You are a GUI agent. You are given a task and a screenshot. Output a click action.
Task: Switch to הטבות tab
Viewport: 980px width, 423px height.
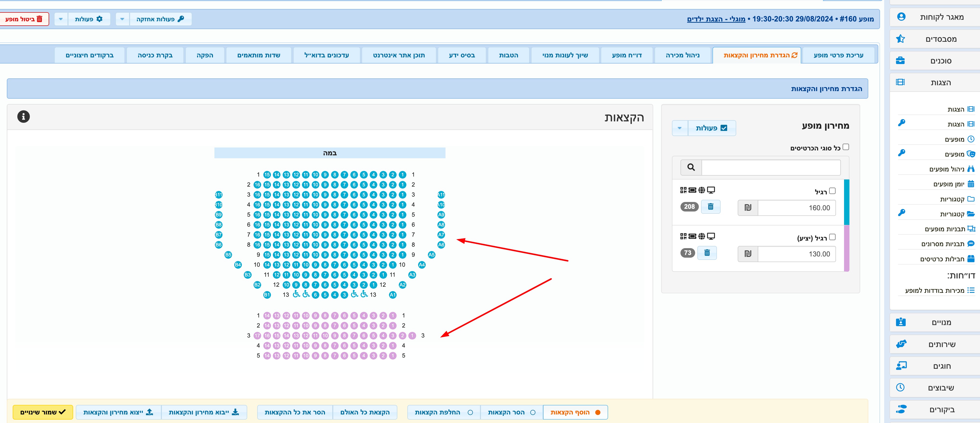pyautogui.click(x=509, y=55)
